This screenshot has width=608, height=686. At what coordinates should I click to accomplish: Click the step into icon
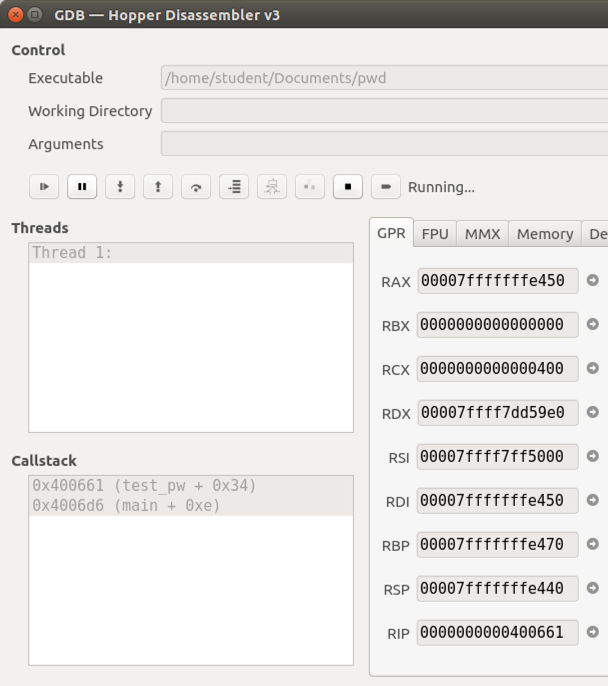(120, 187)
